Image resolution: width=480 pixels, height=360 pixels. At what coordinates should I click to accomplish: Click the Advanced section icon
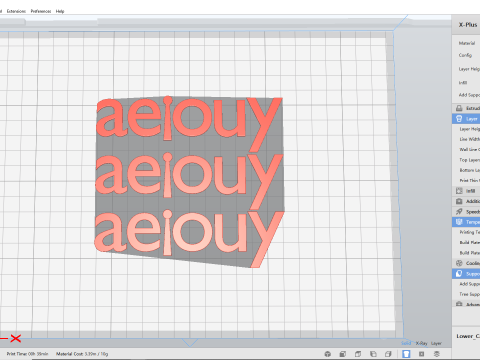459,304
